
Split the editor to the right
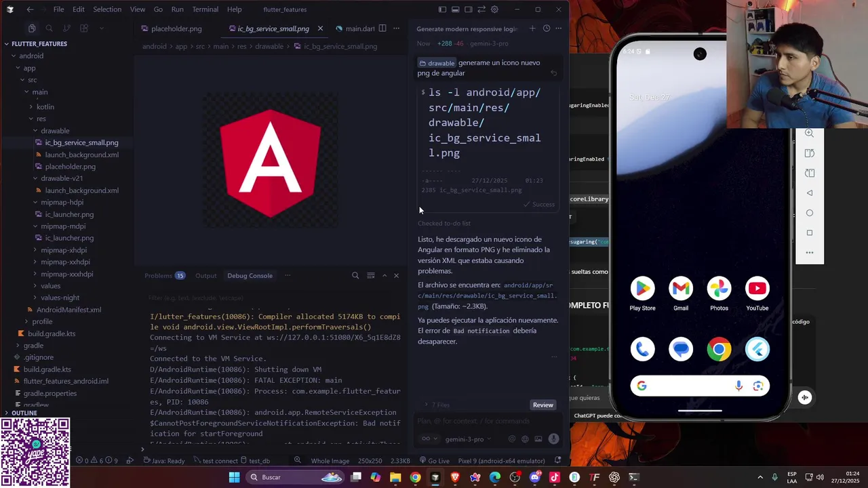pos(382,28)
